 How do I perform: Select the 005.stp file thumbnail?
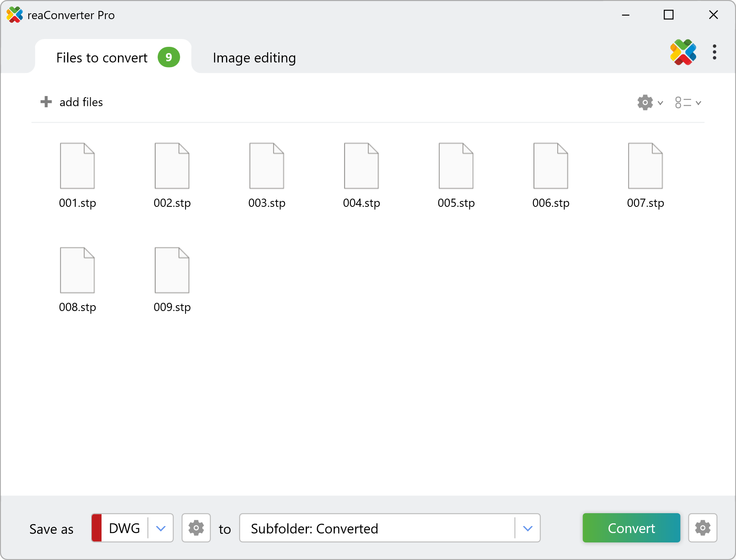click(456, 165)
